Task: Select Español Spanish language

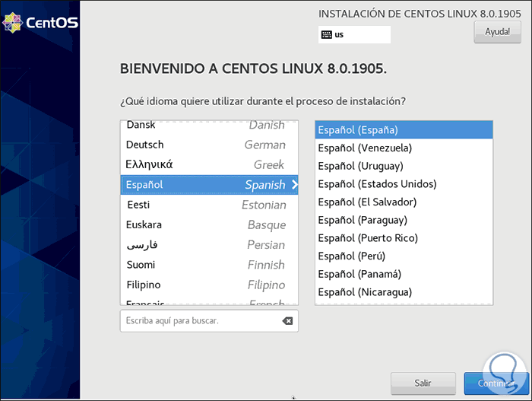Action: 209,185
